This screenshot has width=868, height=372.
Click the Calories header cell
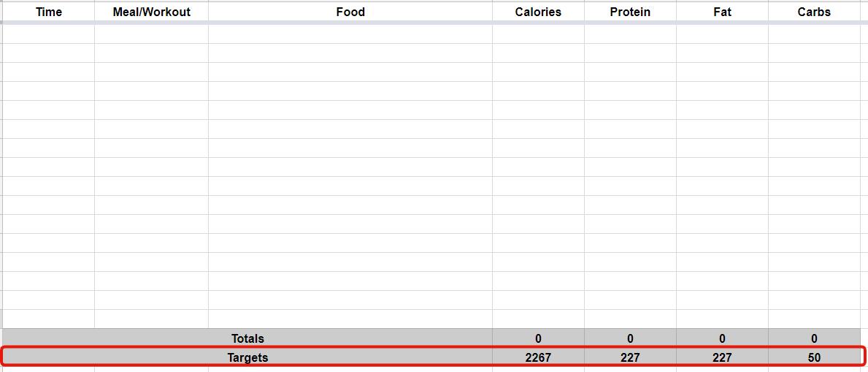(x=538, y=12)
